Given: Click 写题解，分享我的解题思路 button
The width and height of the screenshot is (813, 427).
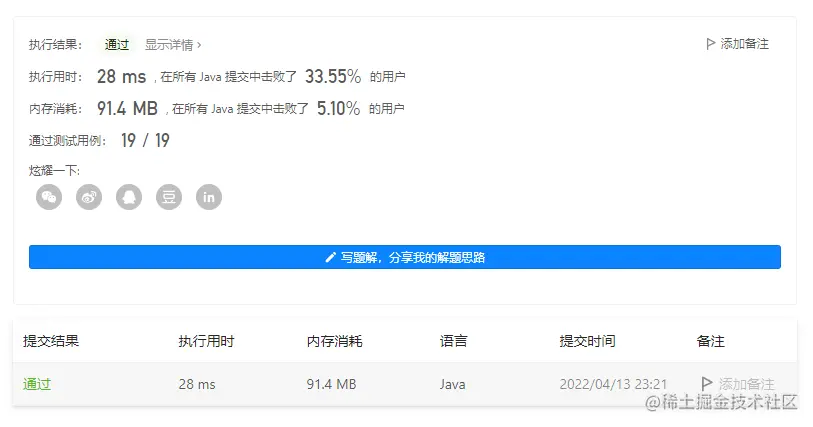Looking at the screenshot, I should [405, 257].
